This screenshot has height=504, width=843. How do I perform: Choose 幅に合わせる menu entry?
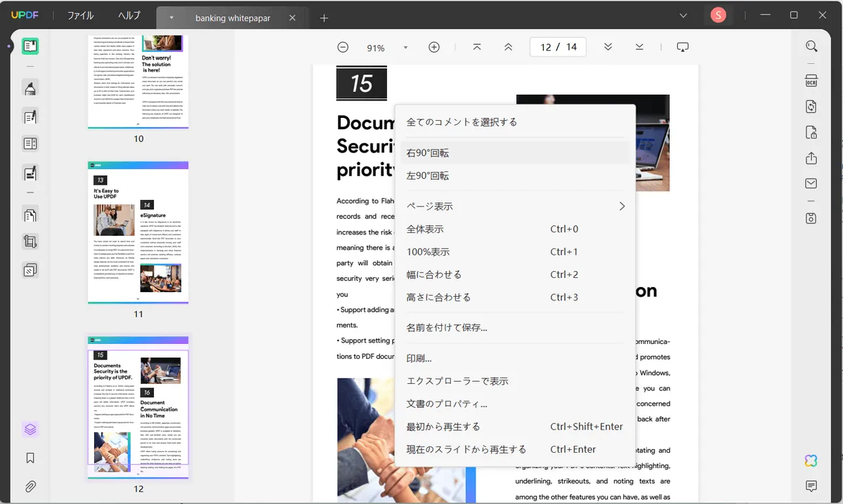pos(515,274)
